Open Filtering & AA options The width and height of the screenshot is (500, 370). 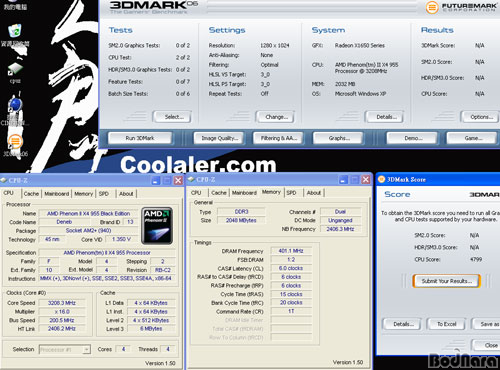tap(278, 138)
